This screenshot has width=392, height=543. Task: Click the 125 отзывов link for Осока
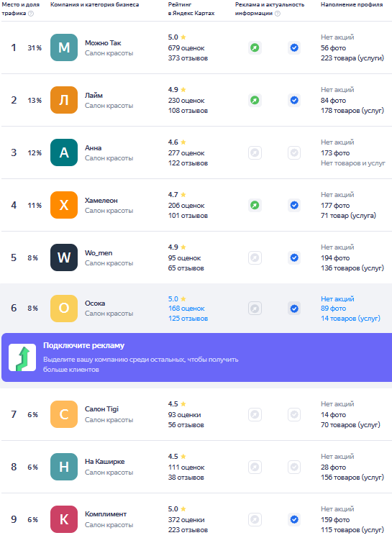188,319
